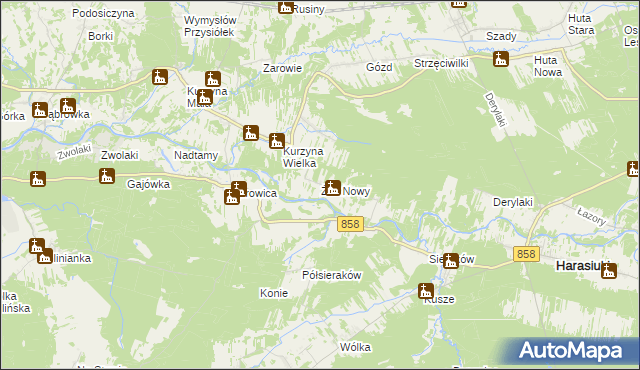Viewport: 640px width, 370px height.
Task: Select the church icon on Sieraków label
Action: (x=451, y=261)
